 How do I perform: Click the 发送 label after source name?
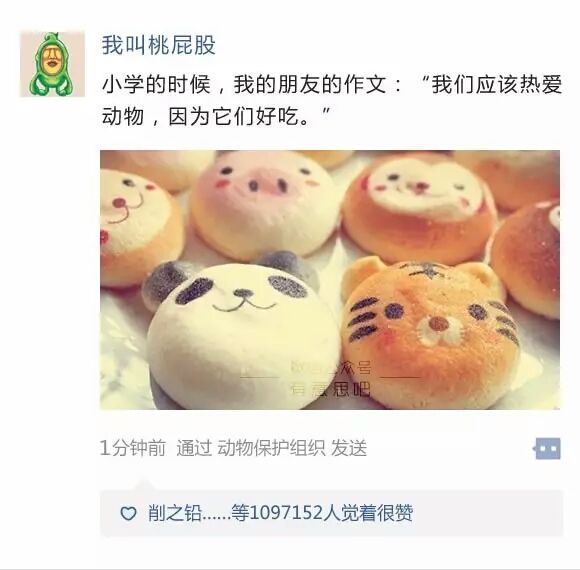(349, 448)
